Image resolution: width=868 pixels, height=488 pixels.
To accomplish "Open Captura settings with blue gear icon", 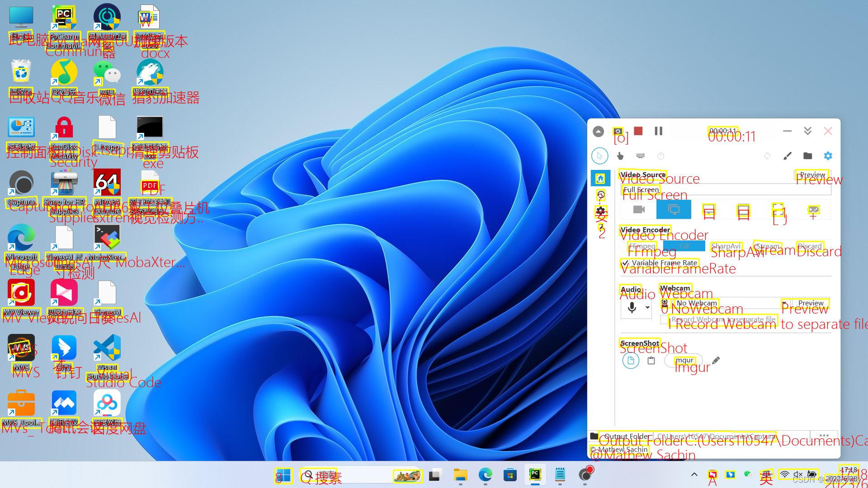I will 828,156.
